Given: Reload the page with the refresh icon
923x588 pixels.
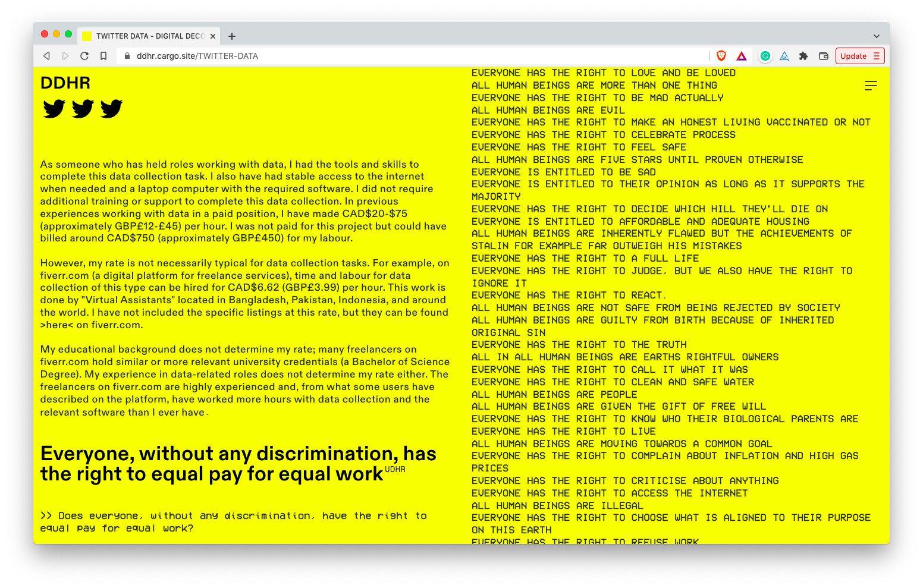Looking at the screenshot, I should pyautogui.click(x=84, y=56).
